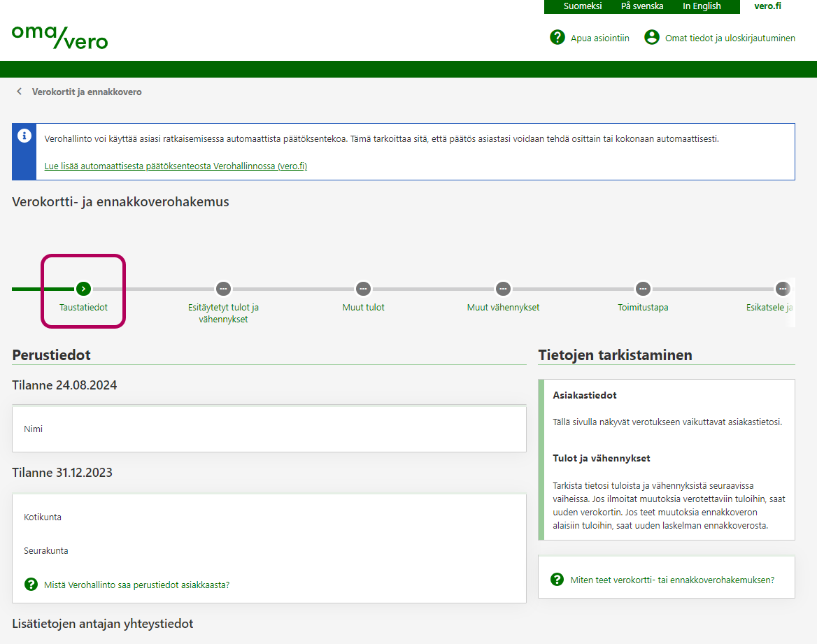Click question icon beside Mistä Verohallinto saa perustiedot
Image resolution: width=817 pixels, height=644 pixels.
(x=31, y=585)
